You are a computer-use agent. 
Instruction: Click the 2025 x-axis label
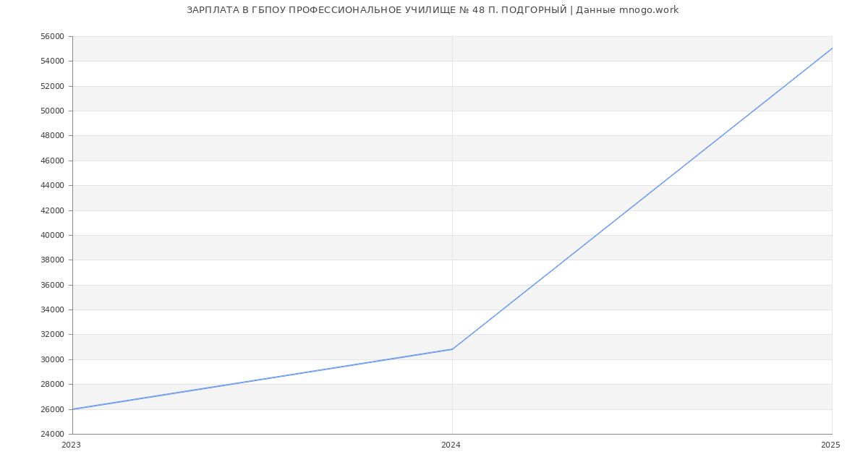tap(830, 445)
